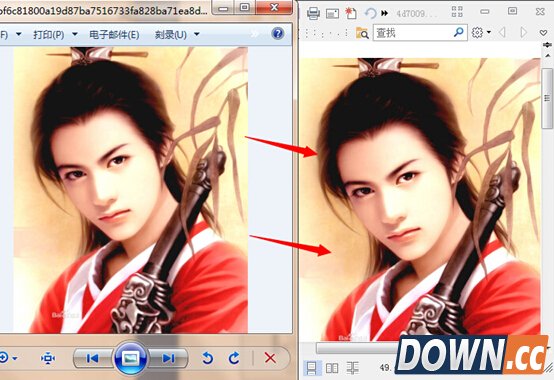Go to next picture in photo viewer
554x380 pixels.
169,358
